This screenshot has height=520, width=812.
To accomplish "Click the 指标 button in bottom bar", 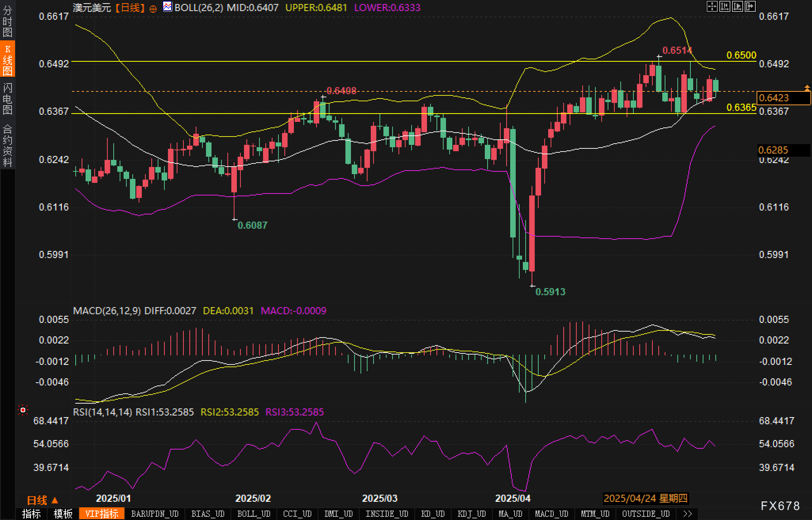I will point(31,514).
